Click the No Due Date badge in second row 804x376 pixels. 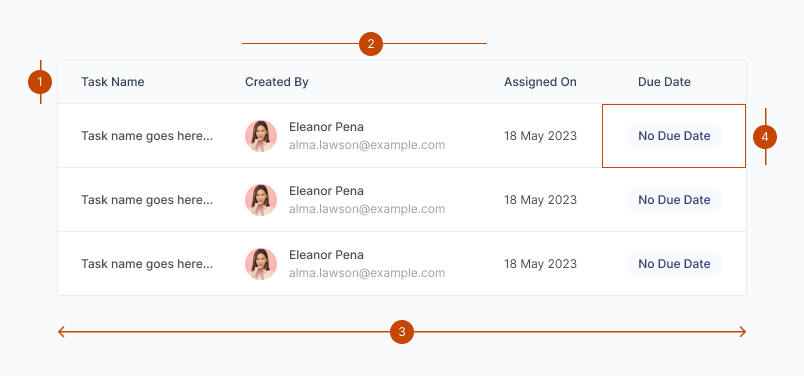point(674,200)
